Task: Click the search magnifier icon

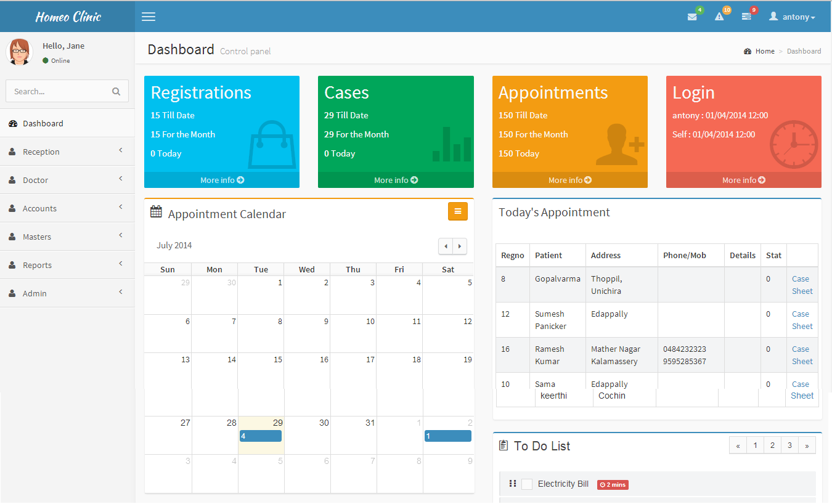Action: coord(116,91)
